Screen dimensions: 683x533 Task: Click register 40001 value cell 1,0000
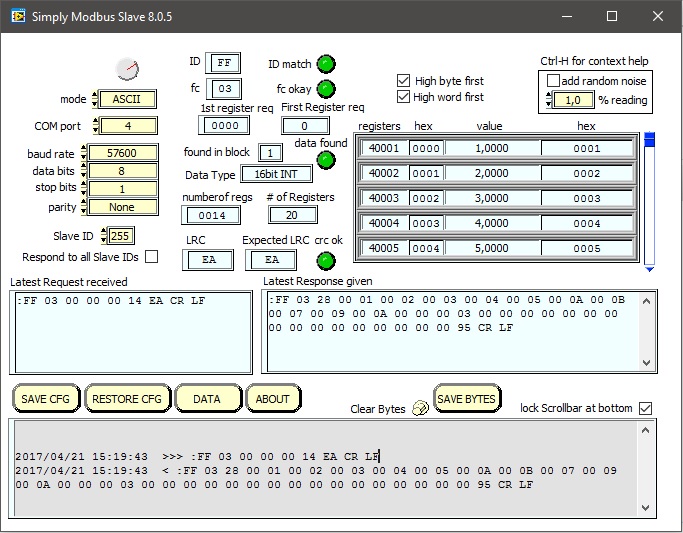[x=493, y=148]
